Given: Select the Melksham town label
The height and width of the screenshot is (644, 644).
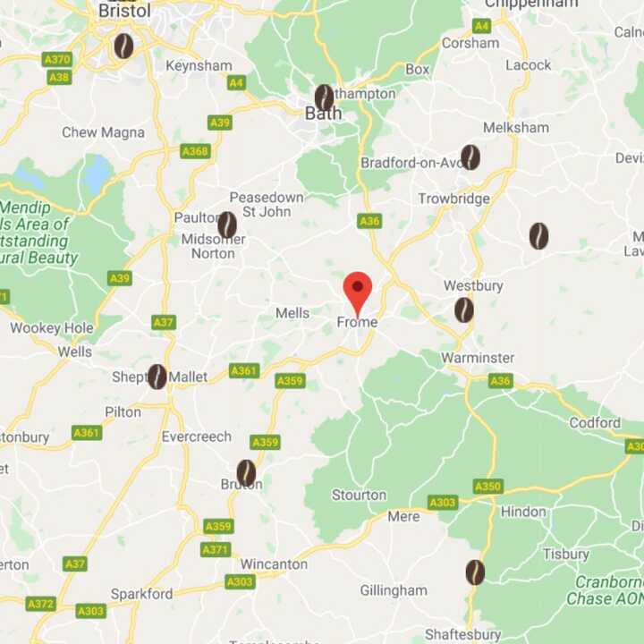Looking at the screenshot, I should [x=516, y=128].
